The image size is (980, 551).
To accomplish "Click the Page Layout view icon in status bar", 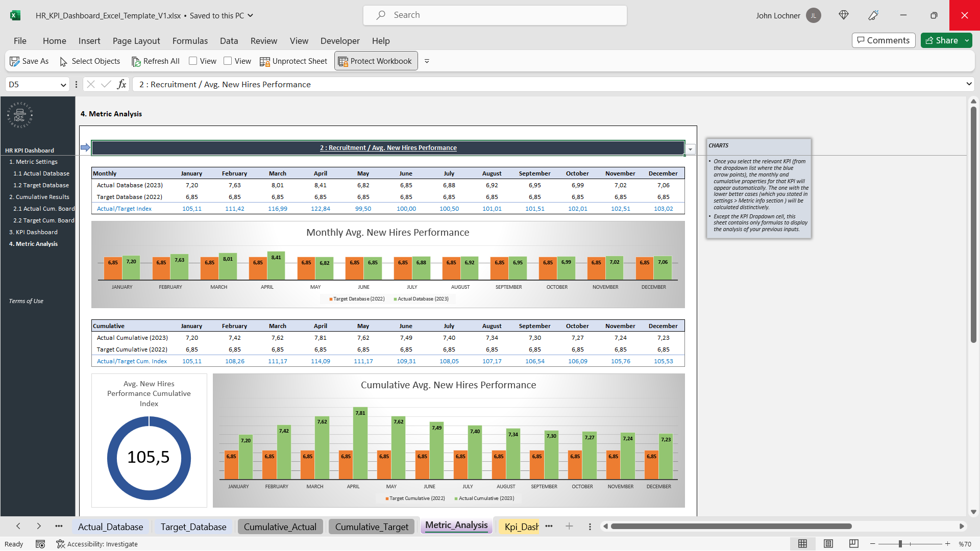I will pyautogui.click(x=828, y=544).
